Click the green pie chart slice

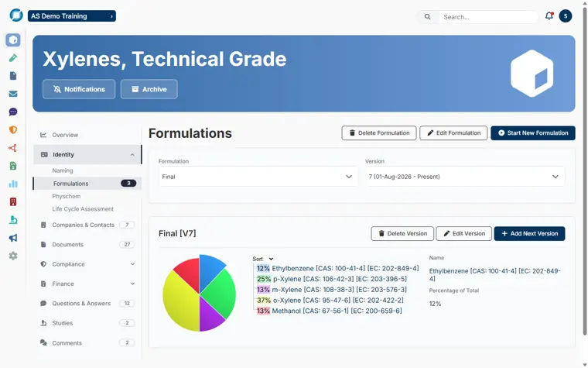[221, 294]
